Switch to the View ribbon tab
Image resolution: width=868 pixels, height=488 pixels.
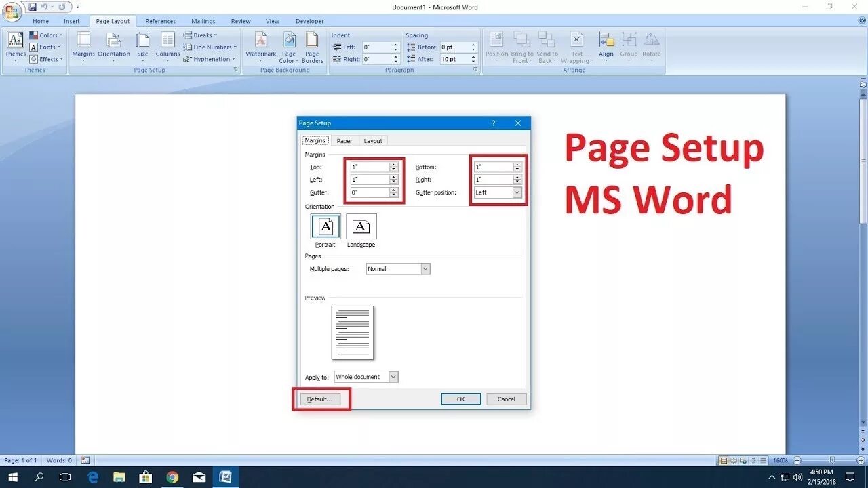click(x=273, y=21)
